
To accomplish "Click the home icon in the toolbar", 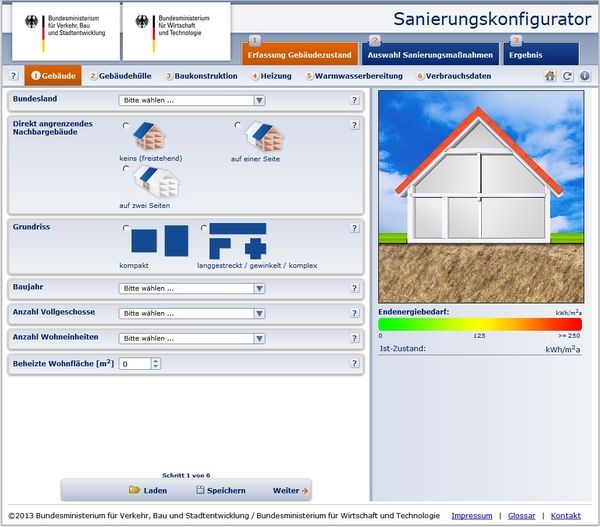I will click(550, 76).
